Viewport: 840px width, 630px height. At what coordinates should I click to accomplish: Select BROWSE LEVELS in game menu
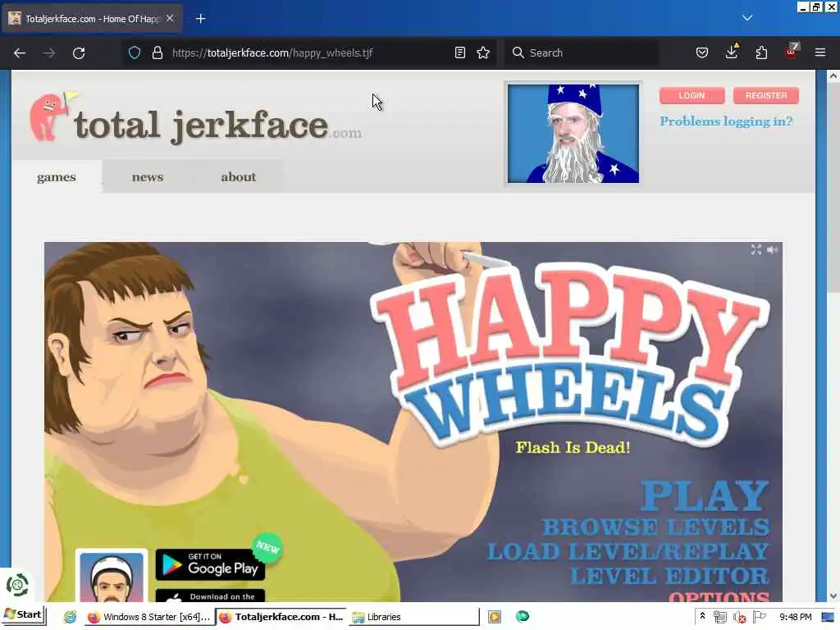point(655,527)
